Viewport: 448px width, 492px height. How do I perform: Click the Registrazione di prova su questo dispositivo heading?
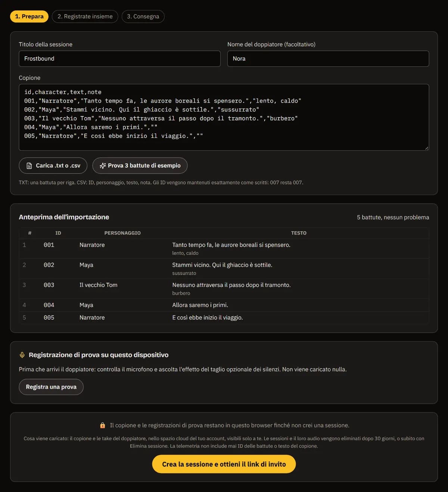click(x=99, y=355)
